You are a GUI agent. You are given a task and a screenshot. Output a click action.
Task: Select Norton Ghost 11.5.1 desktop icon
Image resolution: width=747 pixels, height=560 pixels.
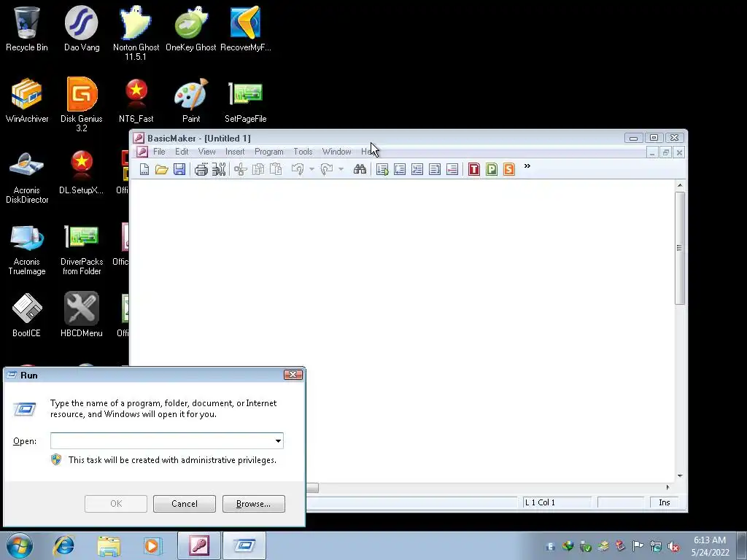click(136, 32)
